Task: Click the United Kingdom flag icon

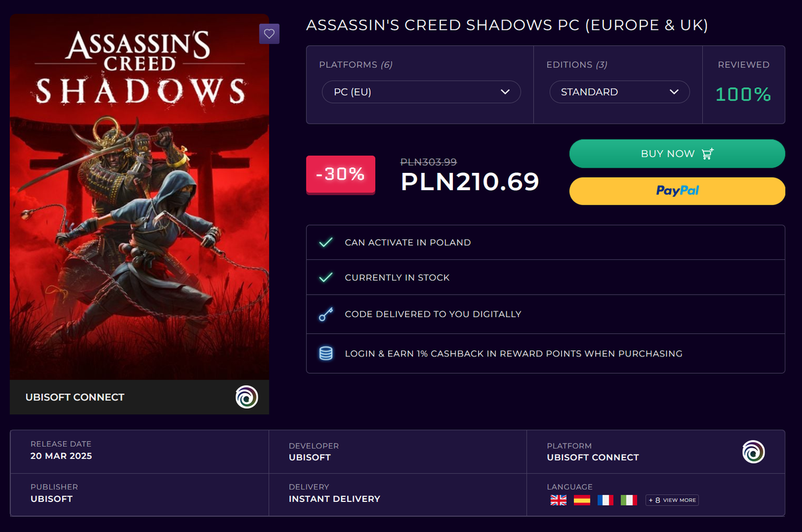Action: pyautogui.click(x=559, y=500)
